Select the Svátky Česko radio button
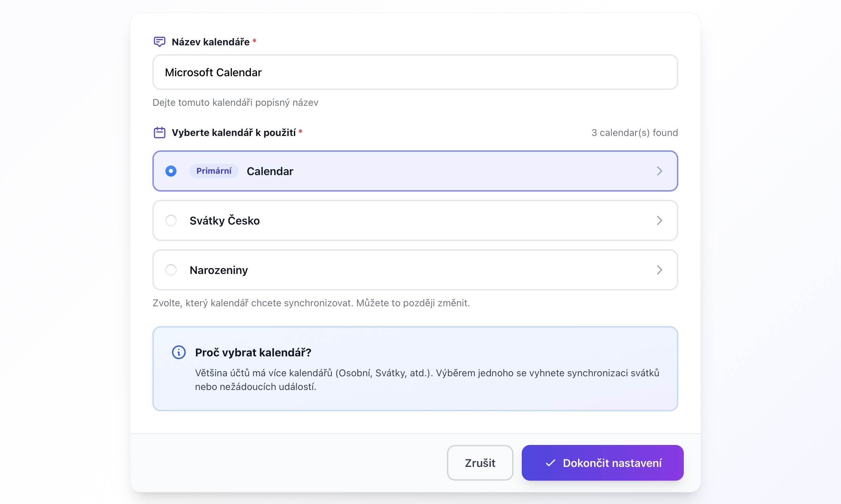This screenshot has height=504, width=841. 171,220
